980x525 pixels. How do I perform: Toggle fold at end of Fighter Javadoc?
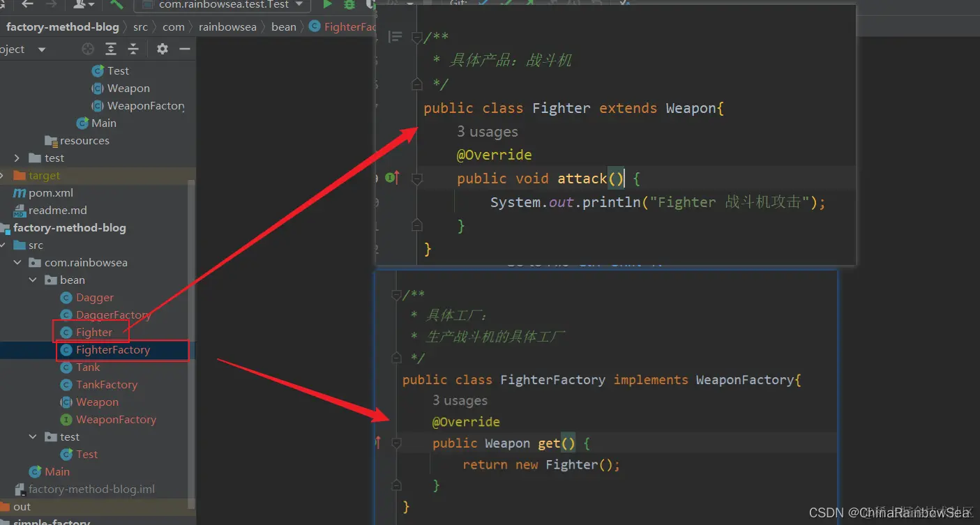[x=417, y=84]
